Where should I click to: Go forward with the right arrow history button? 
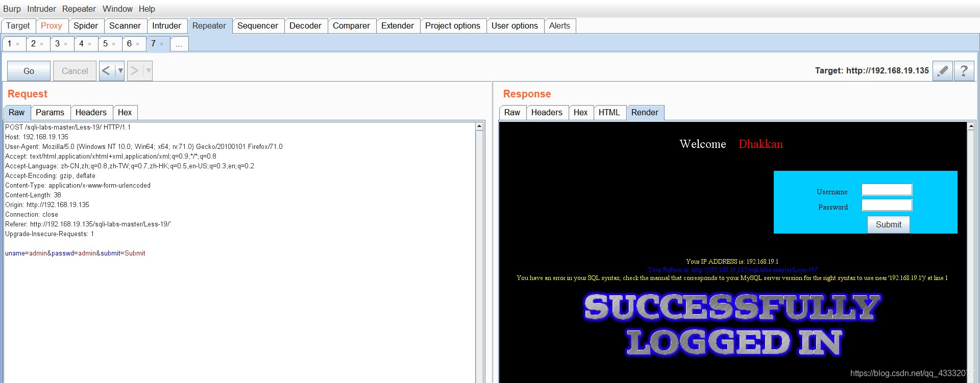pos(135,71)
